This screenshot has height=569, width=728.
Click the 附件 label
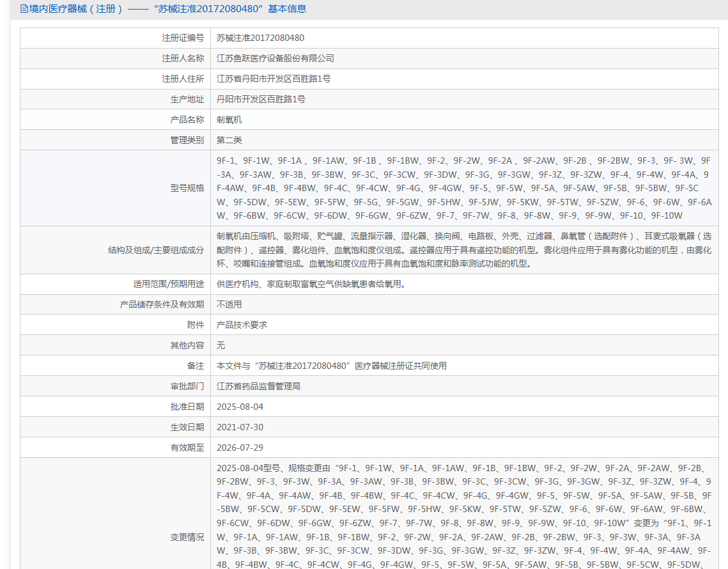196,325
